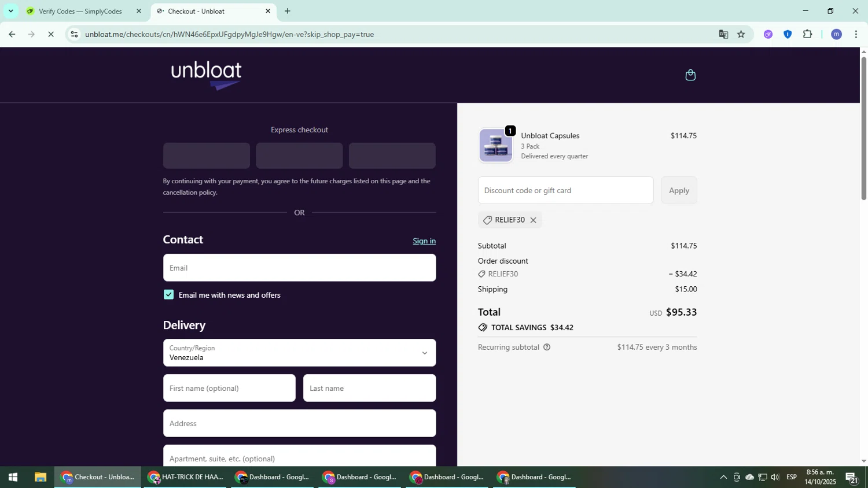This screenshot has width=868, height=488.
Task: Stop loading the page
Action: coord(51,34)
